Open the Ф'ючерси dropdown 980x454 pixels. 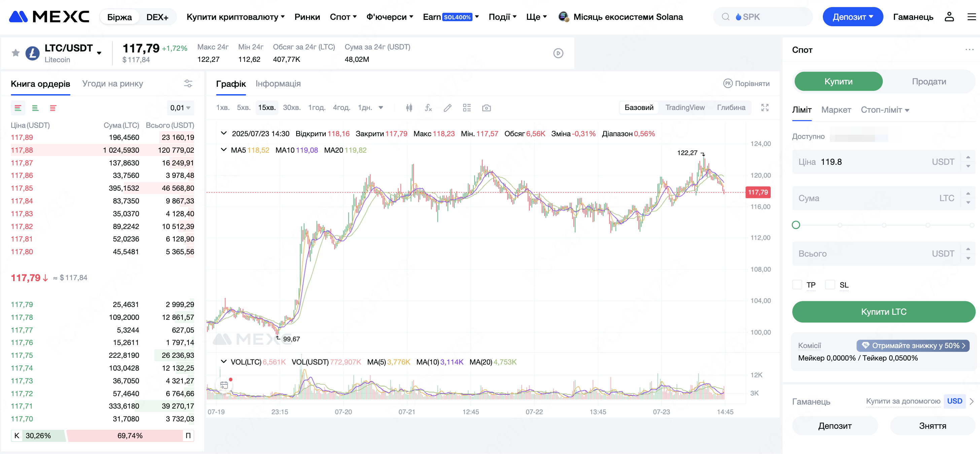tap(390, 17)
